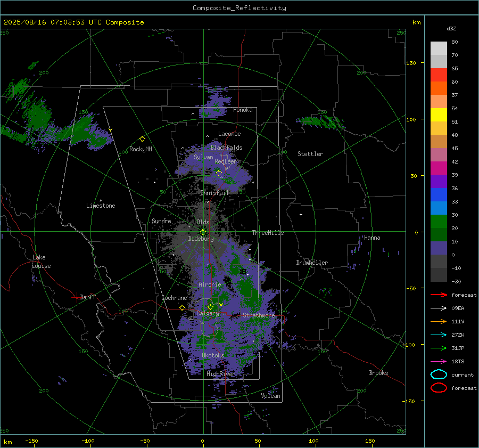This screenshot has height=448, width=479.
Task: Click the Sundre label
Action: point(161,221)
